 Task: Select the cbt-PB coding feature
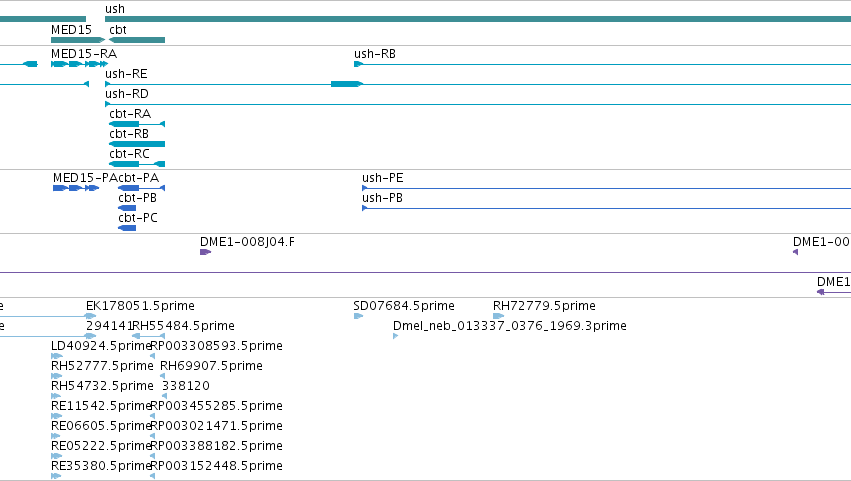[127, 208]
